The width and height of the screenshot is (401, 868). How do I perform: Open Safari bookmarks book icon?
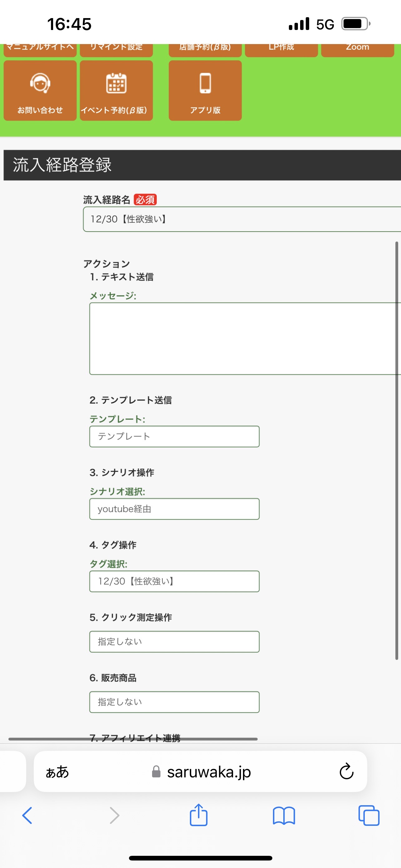click(x=284, y=816)
